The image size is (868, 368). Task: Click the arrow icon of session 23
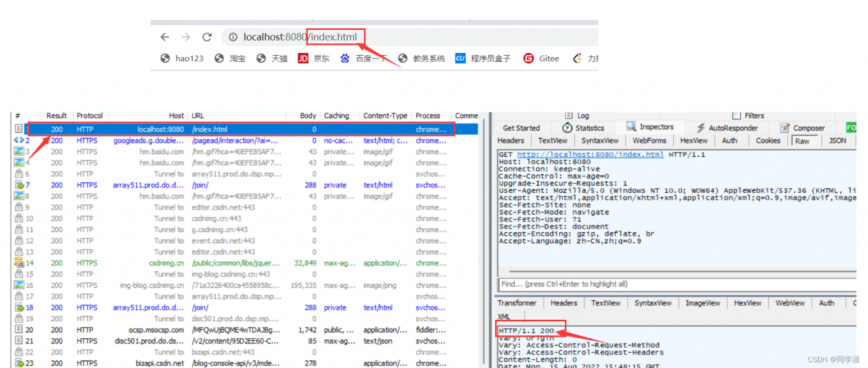(x=19, y=363)
